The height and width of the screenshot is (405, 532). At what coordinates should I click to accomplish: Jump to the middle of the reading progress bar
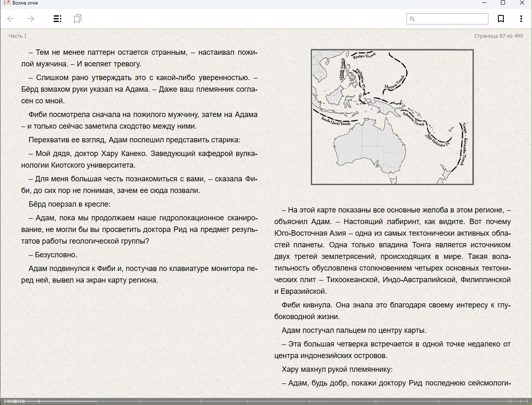266,401
